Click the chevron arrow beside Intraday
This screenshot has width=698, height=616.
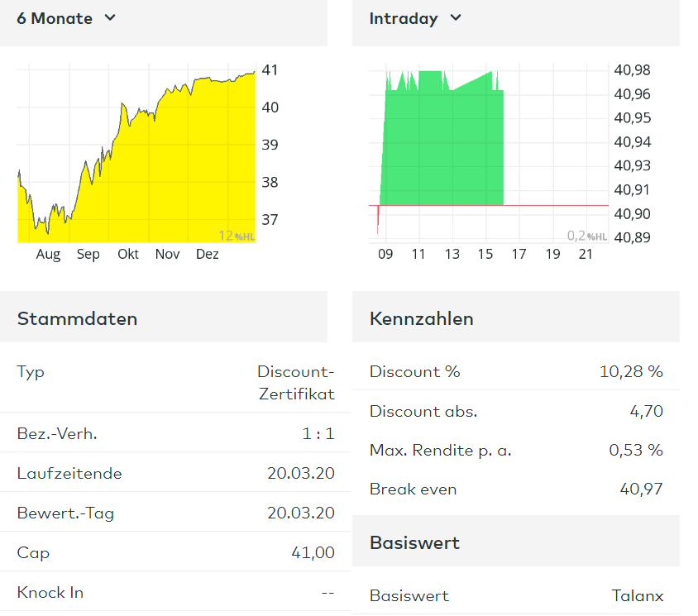pyautogui.click(x=456, y=18)
